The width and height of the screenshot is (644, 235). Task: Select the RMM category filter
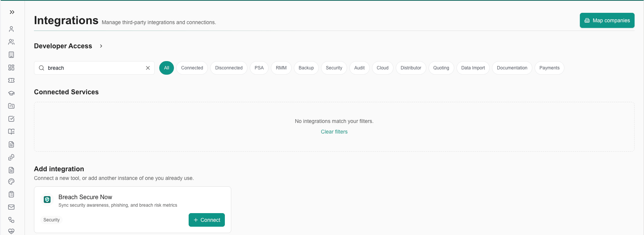[281, 68]
